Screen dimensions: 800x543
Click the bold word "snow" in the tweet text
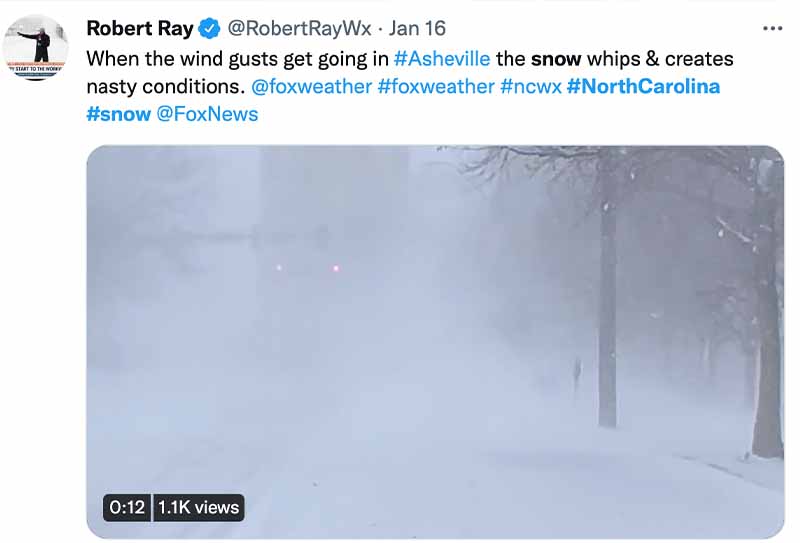tap(556, 59)
